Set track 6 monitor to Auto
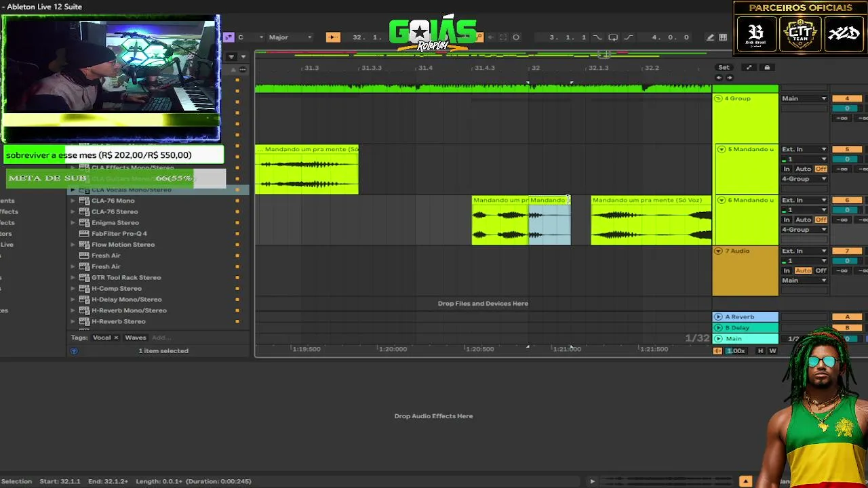Viewport: 868px width, 488px height. coord(803,220)
